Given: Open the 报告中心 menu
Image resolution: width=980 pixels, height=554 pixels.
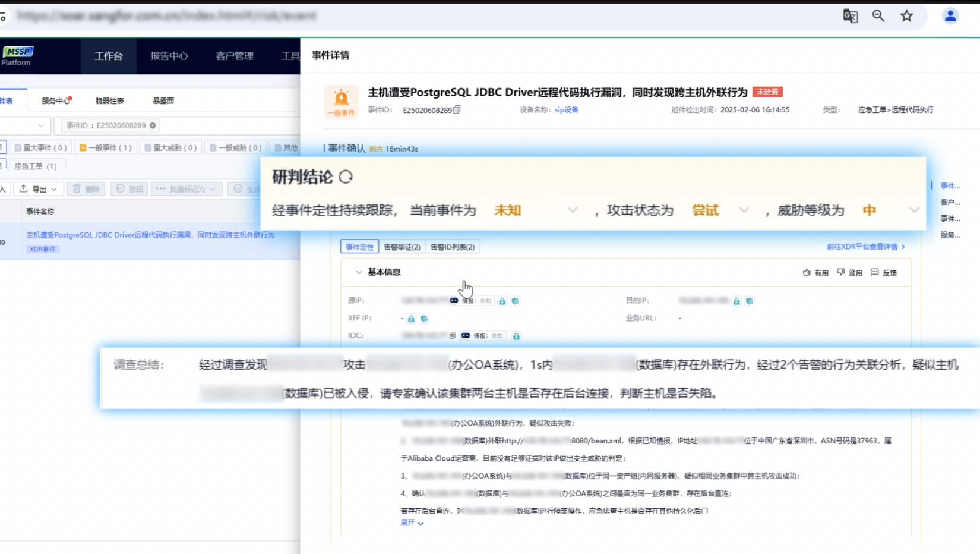Looking at the screenshot, I should [x=168, y=56].
